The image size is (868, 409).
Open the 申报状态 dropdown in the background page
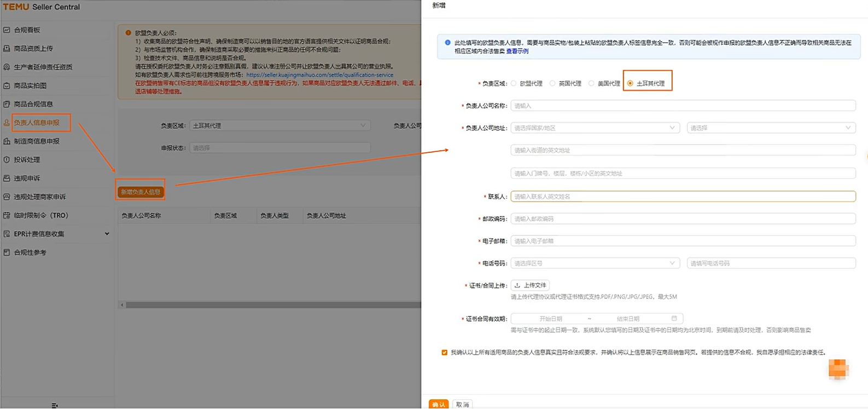(x=279, y=148)
